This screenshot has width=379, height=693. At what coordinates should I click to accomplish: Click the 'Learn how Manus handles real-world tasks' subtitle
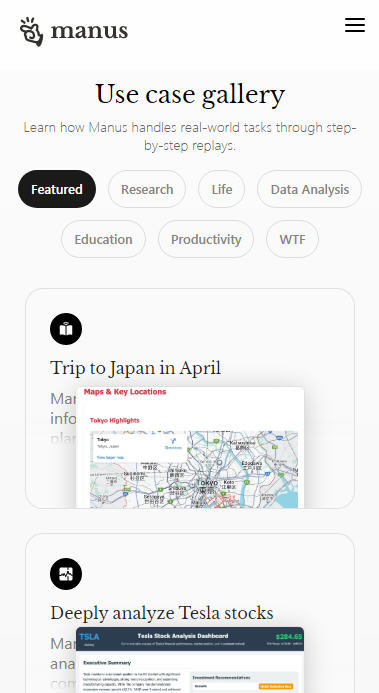click(190, 136)
